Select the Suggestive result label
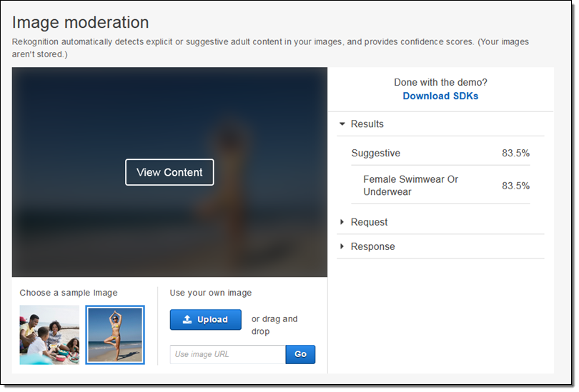Screen dimensions: 579x392 (x=375, y=154)
